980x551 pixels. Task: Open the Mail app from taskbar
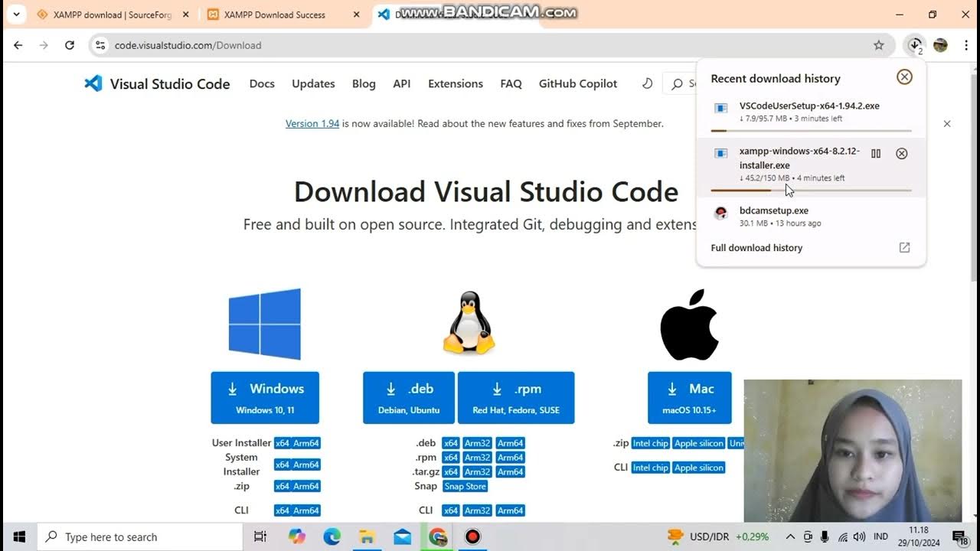point(402,537)
